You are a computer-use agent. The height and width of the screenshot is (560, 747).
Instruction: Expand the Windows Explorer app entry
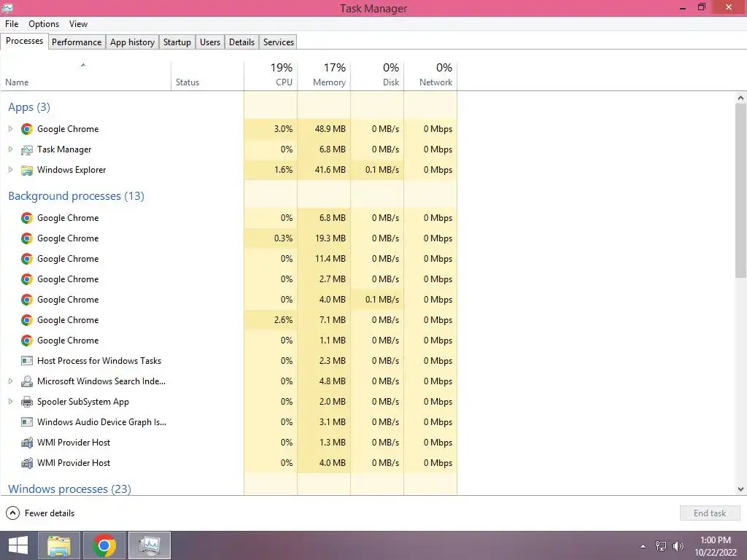coord(10,170)
